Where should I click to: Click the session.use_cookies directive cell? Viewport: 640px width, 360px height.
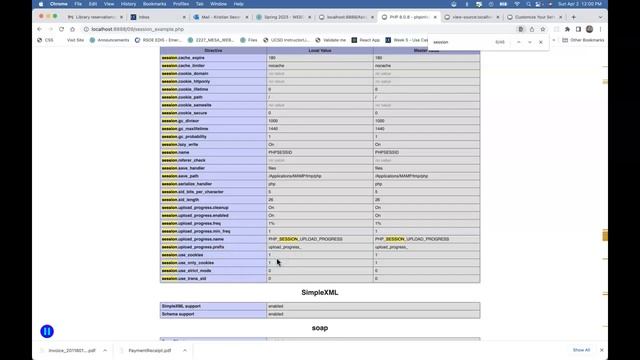(213, 255)
